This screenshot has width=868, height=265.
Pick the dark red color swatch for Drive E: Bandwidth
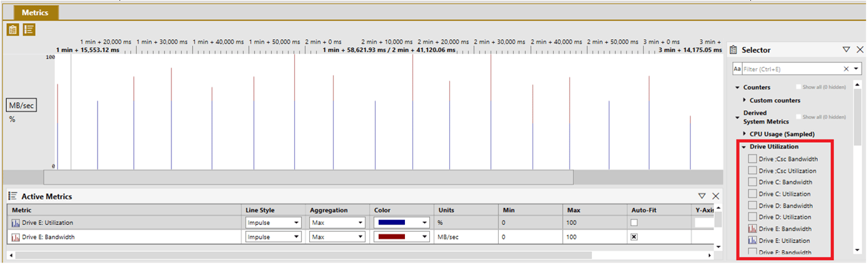point(391,237)
